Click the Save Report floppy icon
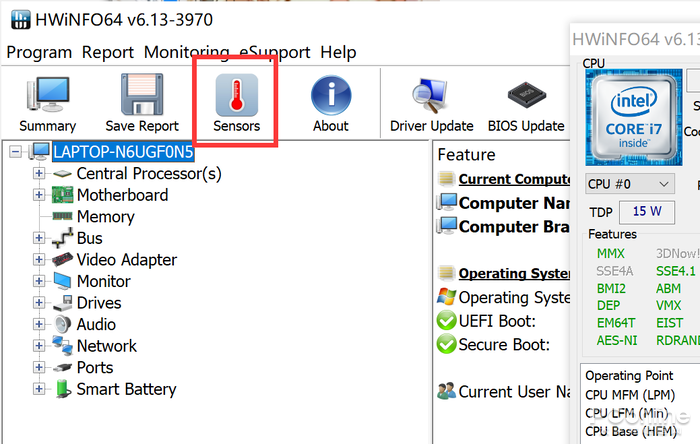This screenshot has width=700, height=444. pyautogui.click(x=142, y=105)
